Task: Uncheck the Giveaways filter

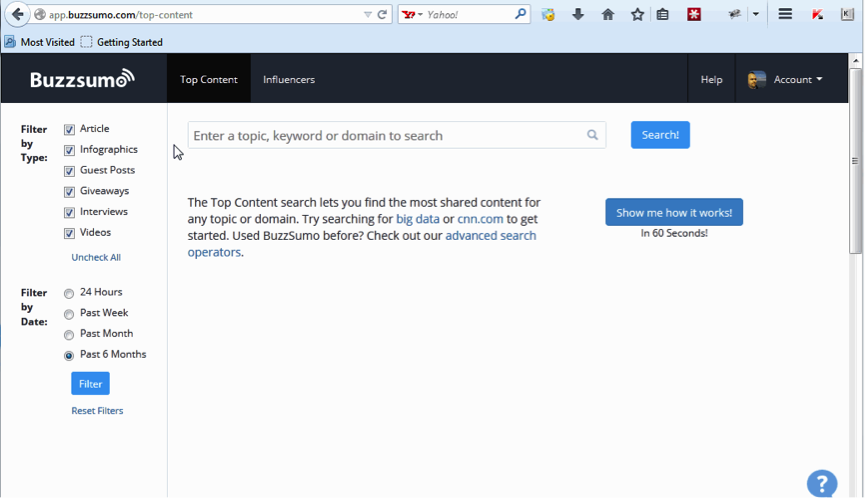Action: (69, 192)
